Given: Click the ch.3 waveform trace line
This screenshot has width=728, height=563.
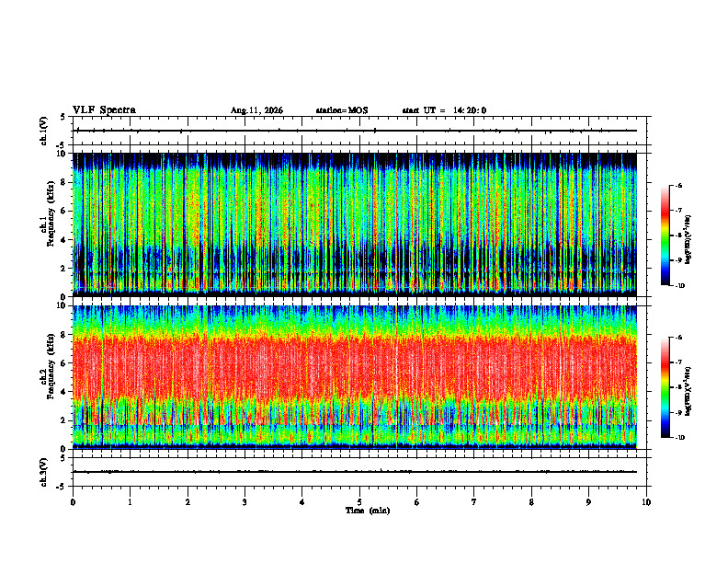Looking at the screenshot, I should tap(355, 472).
